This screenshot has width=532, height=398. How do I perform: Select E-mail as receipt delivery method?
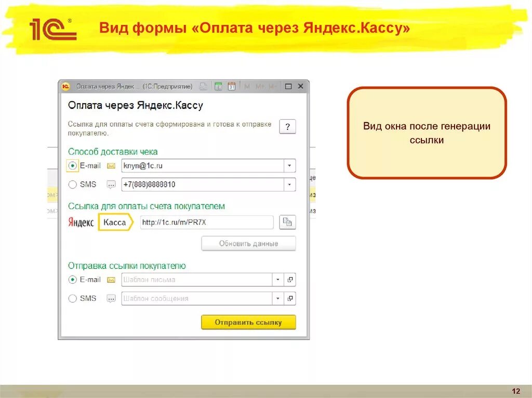(x=72, y=166)
